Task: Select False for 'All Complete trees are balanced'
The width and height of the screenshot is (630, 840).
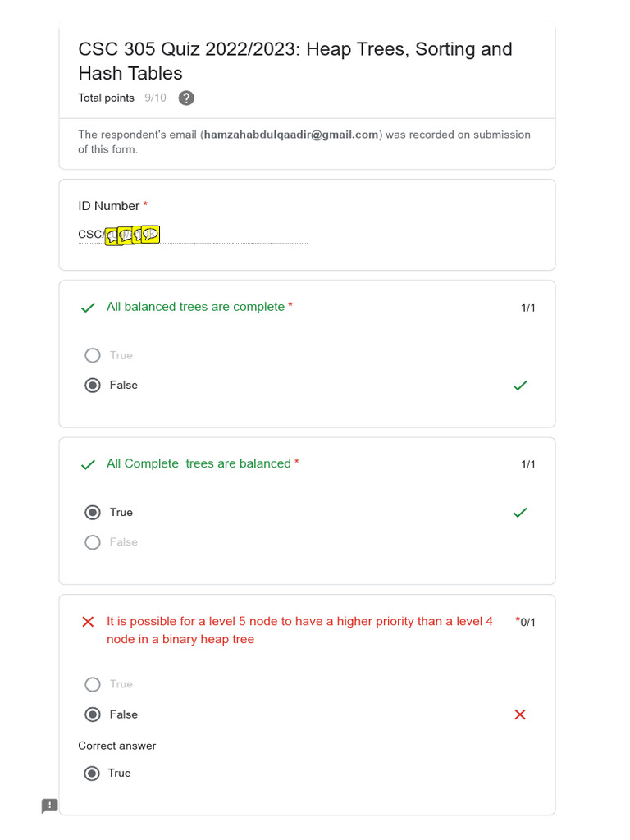Action: 93,542
